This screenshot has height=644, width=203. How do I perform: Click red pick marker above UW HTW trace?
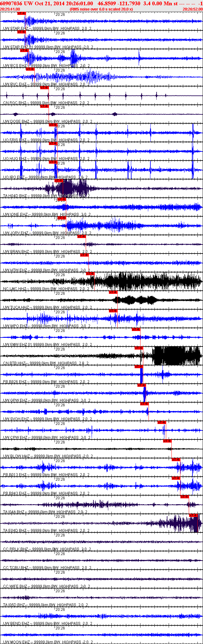[x=84, y=255]
